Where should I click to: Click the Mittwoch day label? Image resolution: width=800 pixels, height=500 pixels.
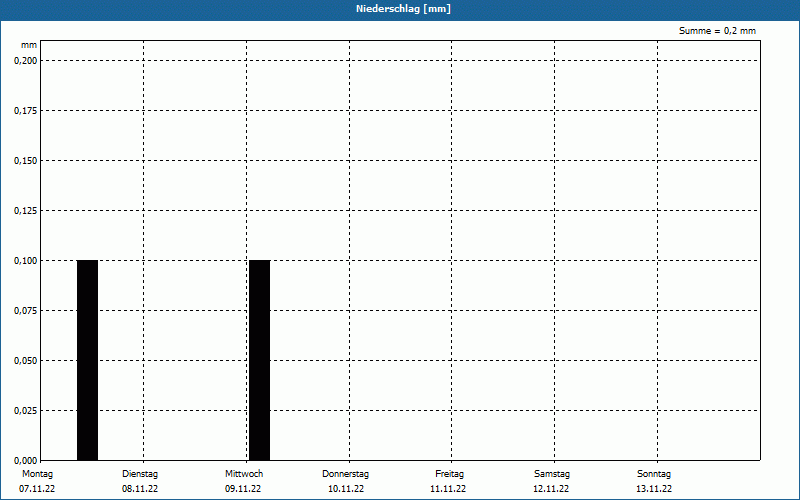(244, 474)
